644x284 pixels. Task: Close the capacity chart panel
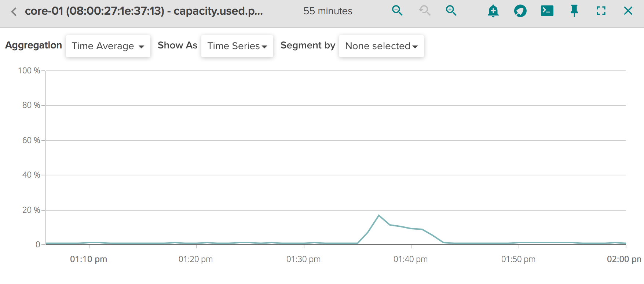pos(628,11)
